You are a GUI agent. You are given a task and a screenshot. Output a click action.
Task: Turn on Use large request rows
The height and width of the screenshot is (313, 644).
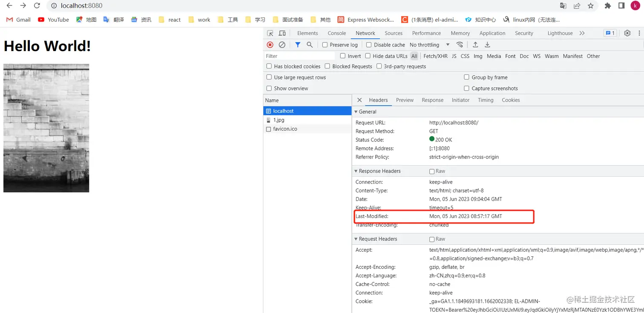pos(269,77)
